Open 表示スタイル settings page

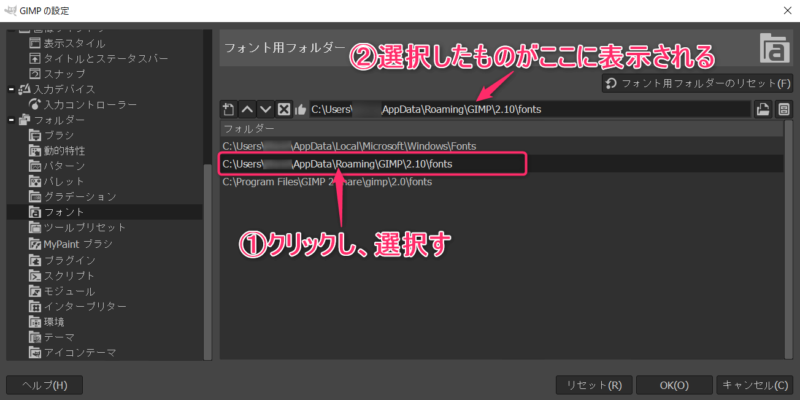tap(74, 43)
